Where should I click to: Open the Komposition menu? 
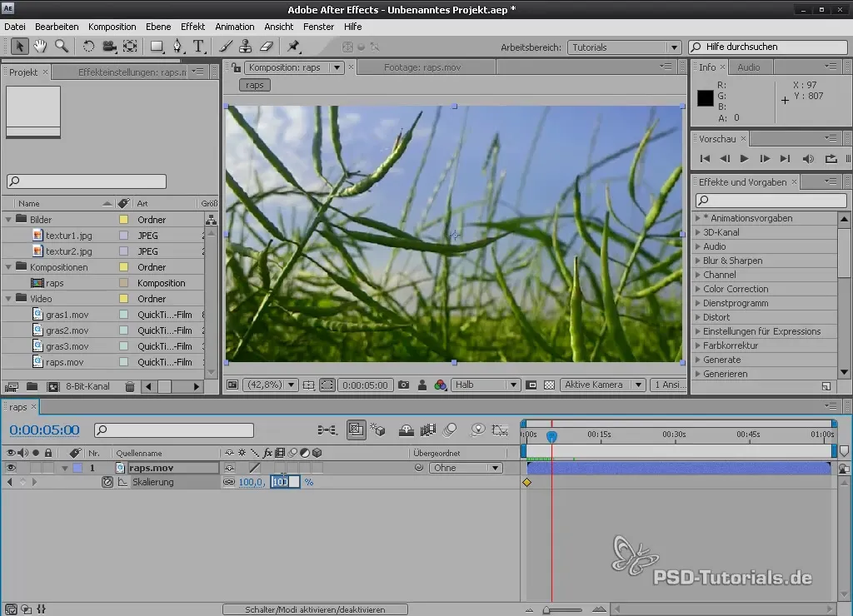coord(112,27)
